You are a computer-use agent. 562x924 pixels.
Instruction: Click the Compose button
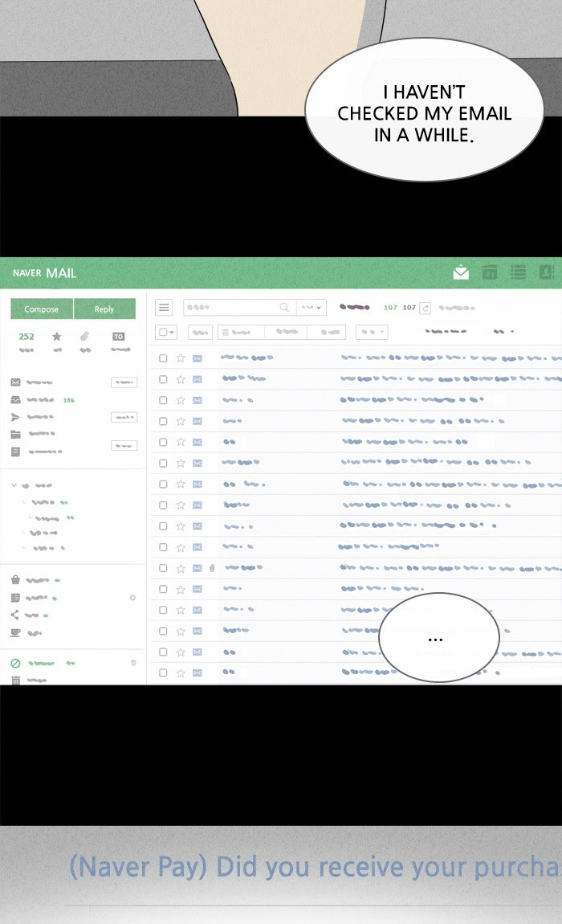(x=42, y=309)
